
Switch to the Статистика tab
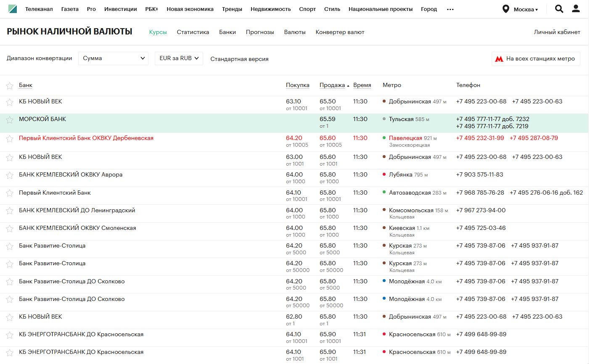[x=193, y=32]
